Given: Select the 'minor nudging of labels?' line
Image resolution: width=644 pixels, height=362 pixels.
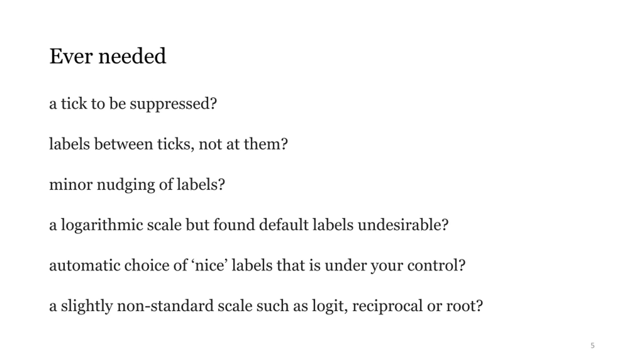Looking at the screenshot, I should pyautogui.click(x=137, y=185).
